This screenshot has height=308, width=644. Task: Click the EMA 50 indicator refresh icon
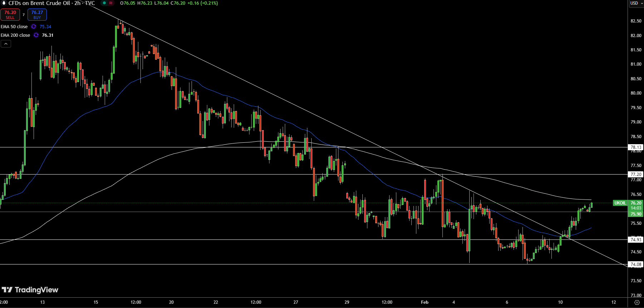pyautogui.click(x=34, y=26)
